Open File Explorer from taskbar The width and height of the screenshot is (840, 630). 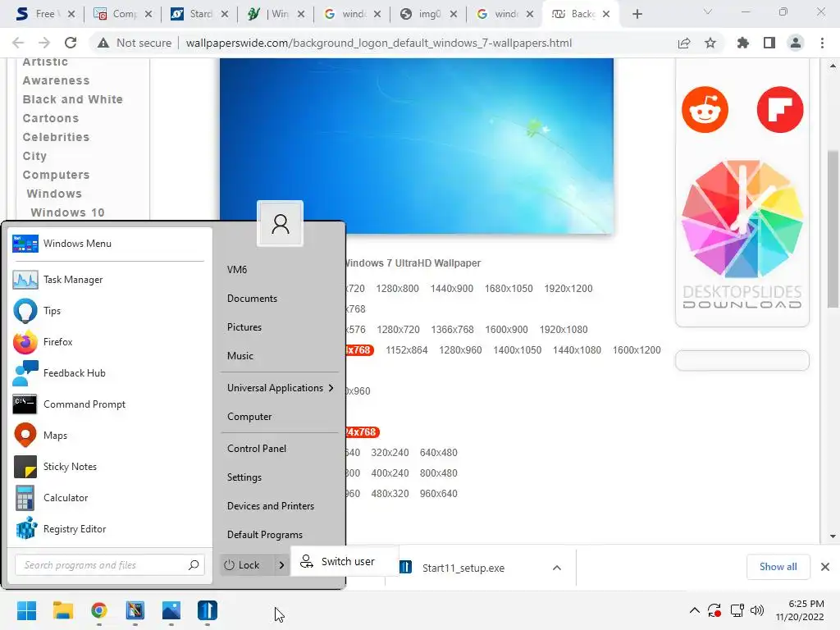click(x=62, y=610)
